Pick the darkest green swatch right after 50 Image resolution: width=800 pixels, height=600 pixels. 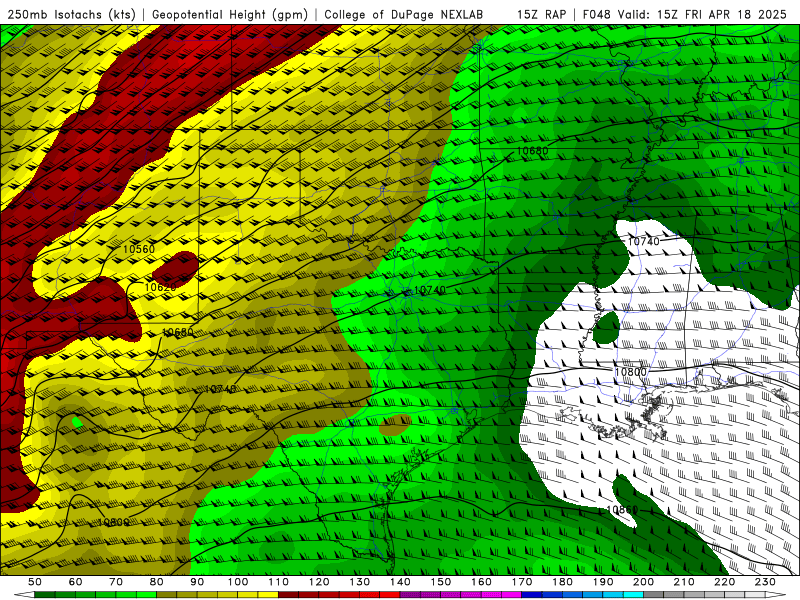[x=45, y=595]
